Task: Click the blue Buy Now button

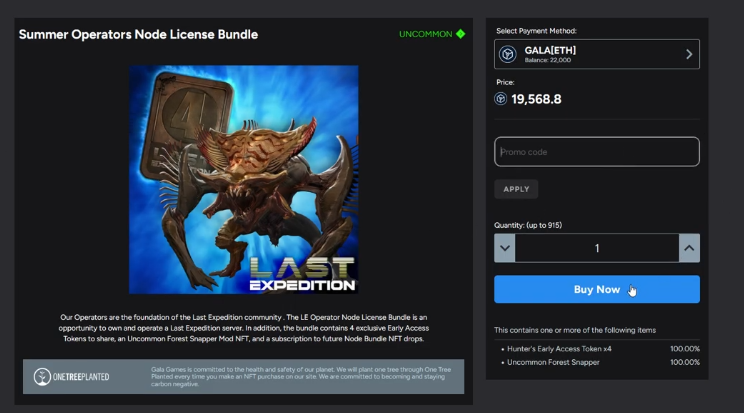Action: pos(596,289)
